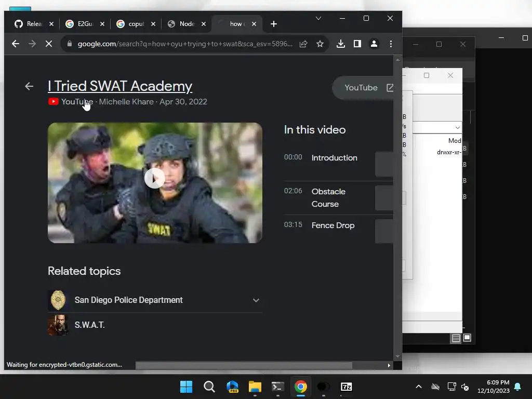The height and width of the screenshot is (399, 532).
Task: Close the current 'how' search tab
Action: tap(254, 24)
